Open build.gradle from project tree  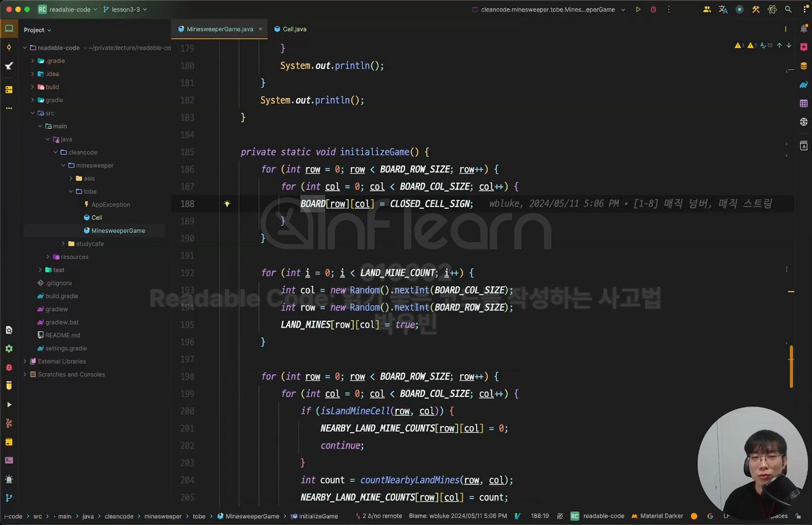(57, 296)
